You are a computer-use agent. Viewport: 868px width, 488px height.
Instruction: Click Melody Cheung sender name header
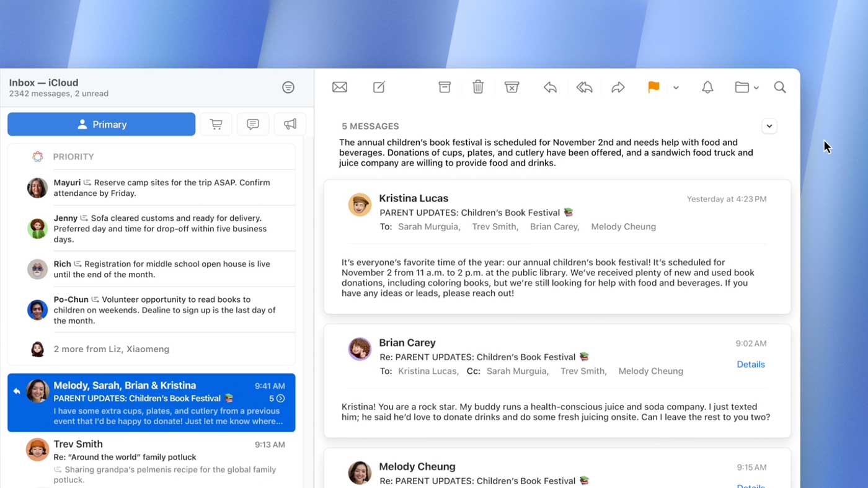(x=417, y=467)
